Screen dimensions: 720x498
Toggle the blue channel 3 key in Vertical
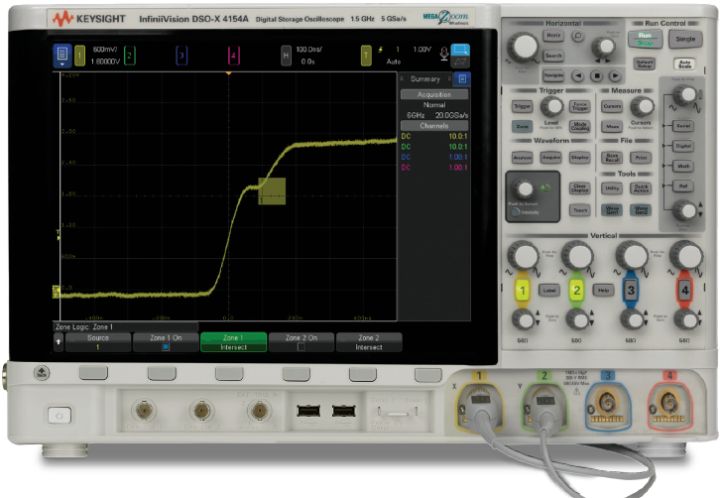click(631, 290)
